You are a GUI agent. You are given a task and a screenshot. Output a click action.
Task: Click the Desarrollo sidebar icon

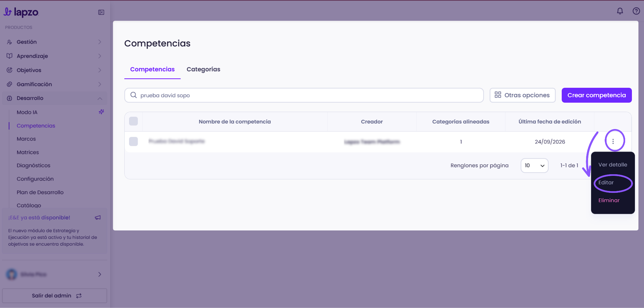tap(9, 98)
